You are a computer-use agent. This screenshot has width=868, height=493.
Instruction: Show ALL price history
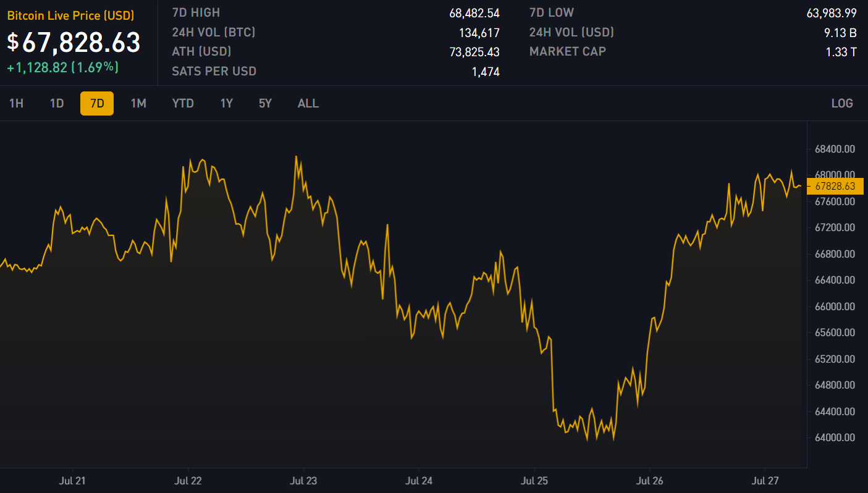pyautogui.click(x=308, y=103)
